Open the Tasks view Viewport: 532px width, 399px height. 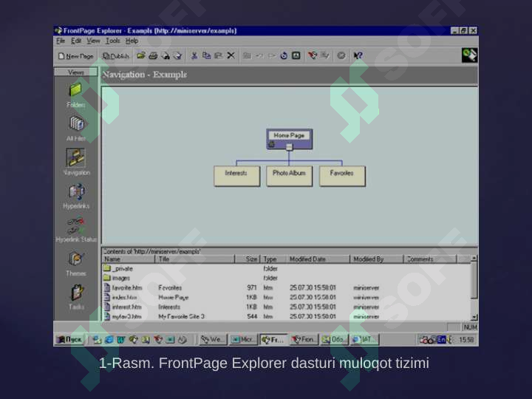click(76, 297)
